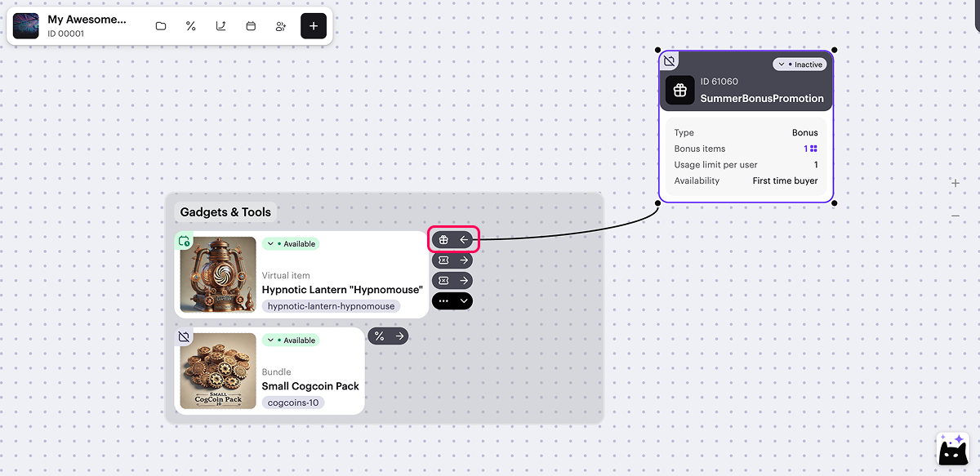
Task: Open the folder icon in top toolbar
Action: click(x=161, y=26)
